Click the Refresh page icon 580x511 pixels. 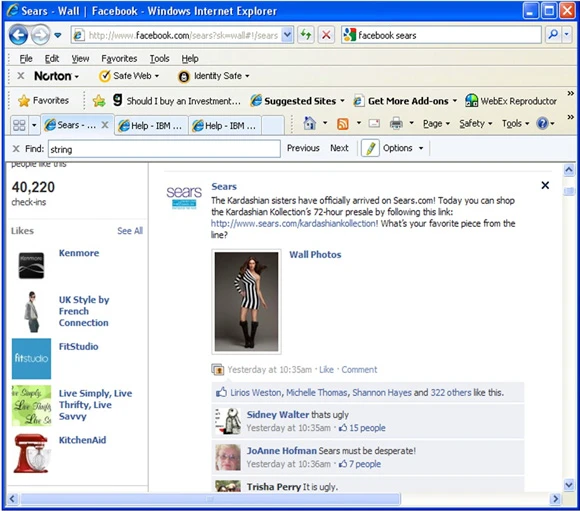point(306,36)
